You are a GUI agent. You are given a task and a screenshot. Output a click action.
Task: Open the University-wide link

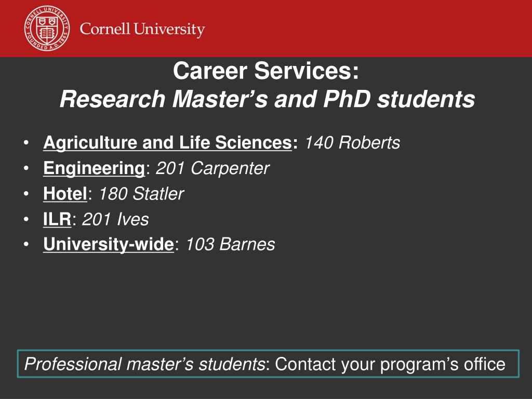pos(109,244)
